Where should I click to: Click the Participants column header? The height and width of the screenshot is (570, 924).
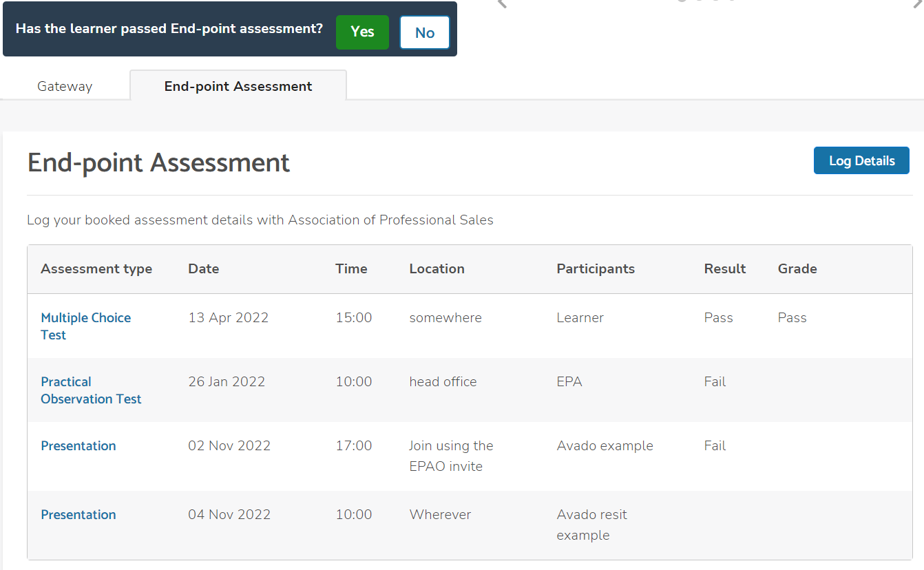pyautogui.click(x=596, y=269)
